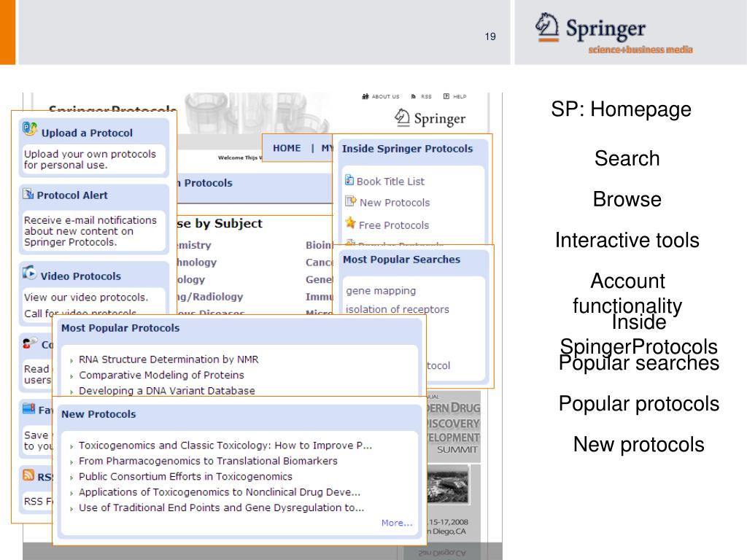Click the 'SP: Homepage' slide title
The height and width of the screenshot is (560, 747).
click(622, 109)
